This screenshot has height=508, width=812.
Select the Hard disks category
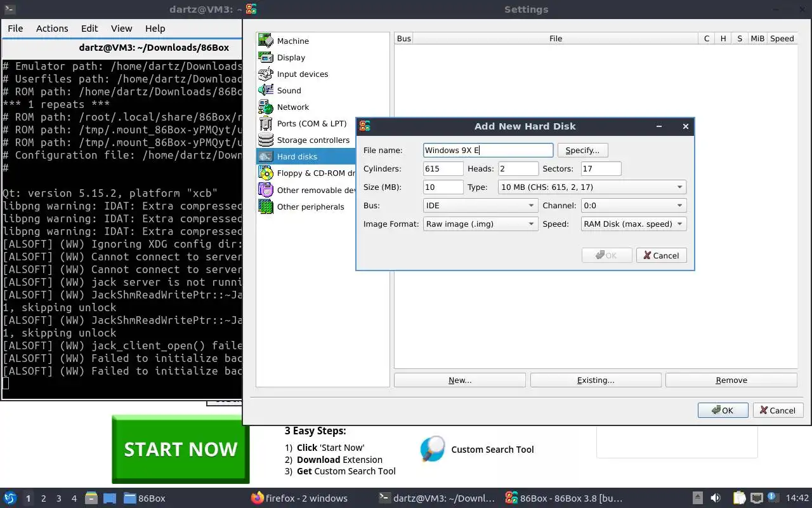306,156
